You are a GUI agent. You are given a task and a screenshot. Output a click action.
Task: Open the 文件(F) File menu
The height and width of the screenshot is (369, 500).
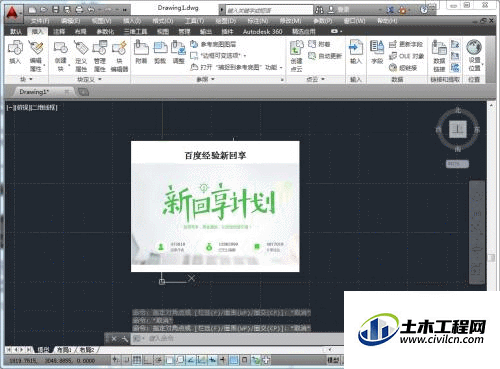click(40, 21)
